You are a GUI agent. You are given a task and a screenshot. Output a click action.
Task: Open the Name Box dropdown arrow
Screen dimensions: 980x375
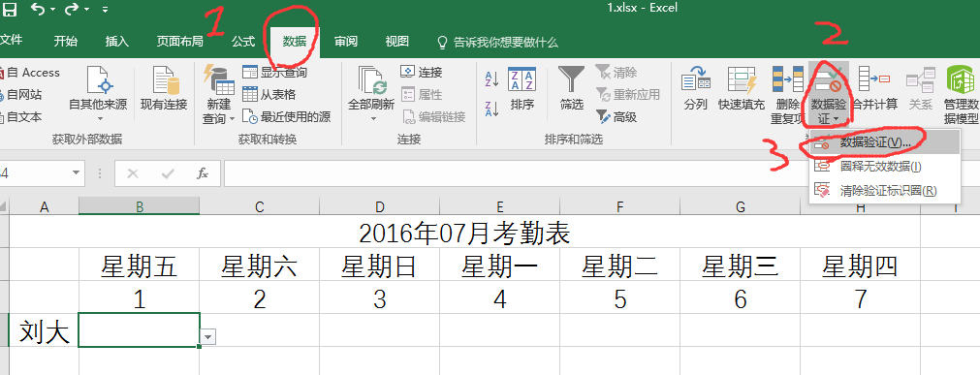77,173
